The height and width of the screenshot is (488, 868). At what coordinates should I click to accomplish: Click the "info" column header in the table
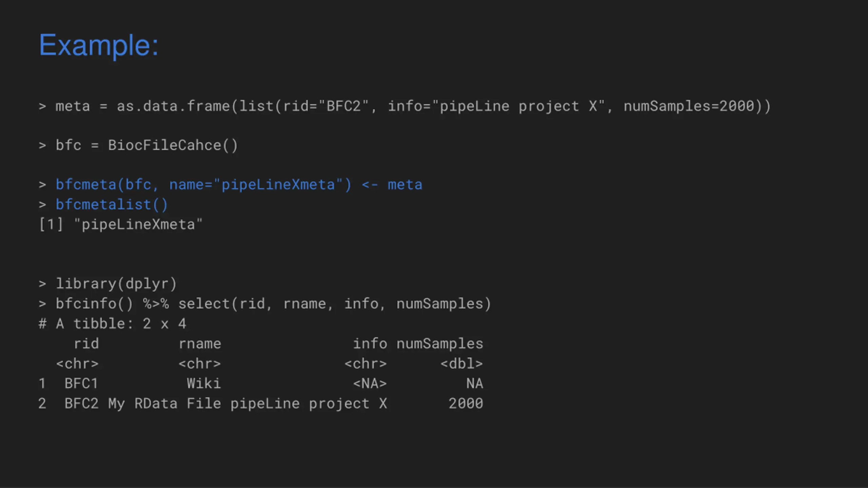370,344
